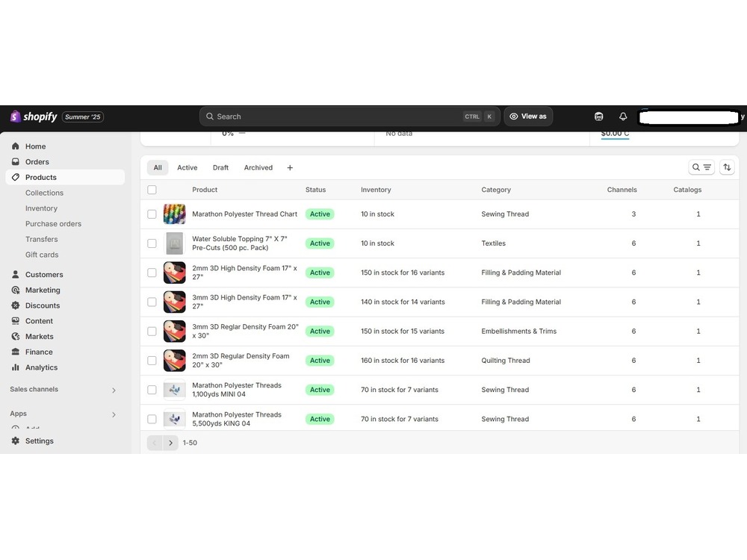The width and height of the screenshot is (747, 560).
Task: Select 3mm 3D High Density Foam checkbox
Action: (x=152, y=302)
